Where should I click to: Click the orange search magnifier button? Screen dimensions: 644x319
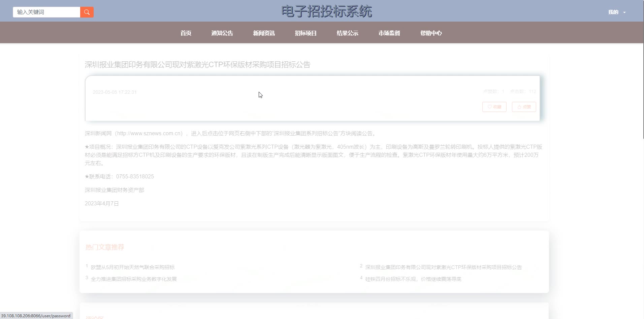click(87, 12)
